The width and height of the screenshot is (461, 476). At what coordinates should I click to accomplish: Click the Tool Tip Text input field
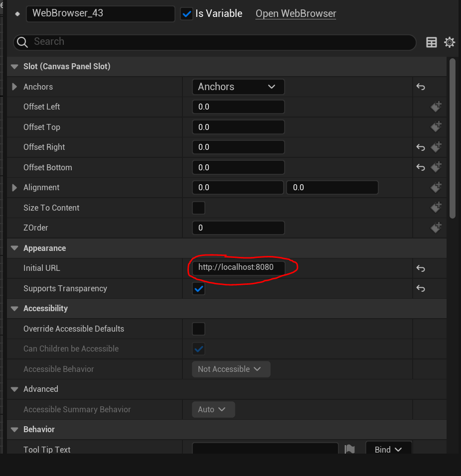tap(265, 449)
